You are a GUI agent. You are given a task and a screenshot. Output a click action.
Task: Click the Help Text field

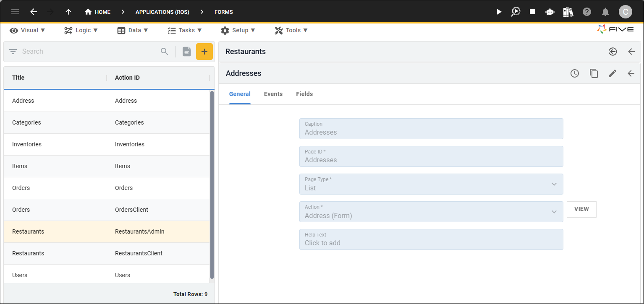431,239
